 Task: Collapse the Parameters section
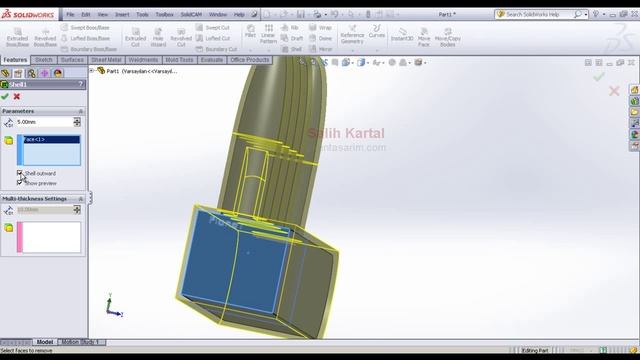[80, 111]
